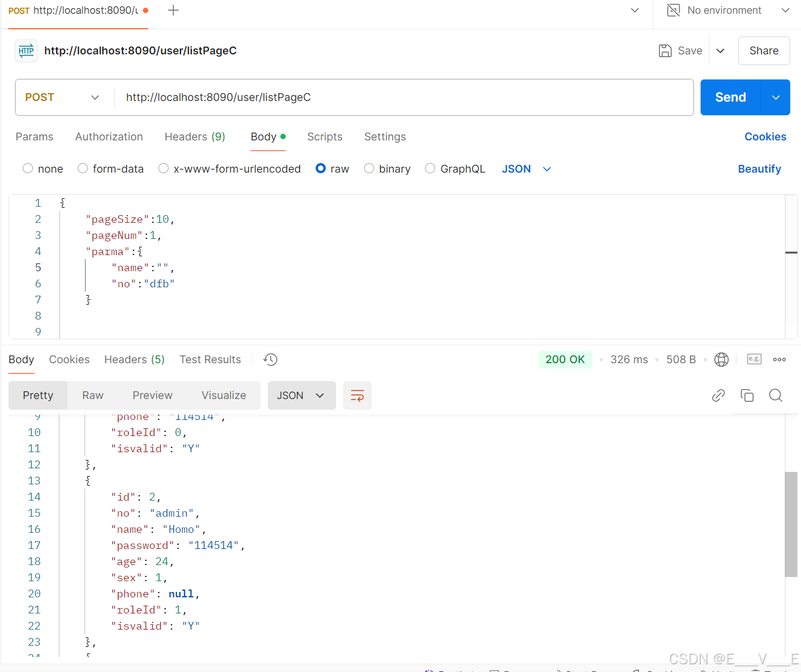801x672 pixels.
Task: Click the Share button
Action: click(x=764, y=51)
